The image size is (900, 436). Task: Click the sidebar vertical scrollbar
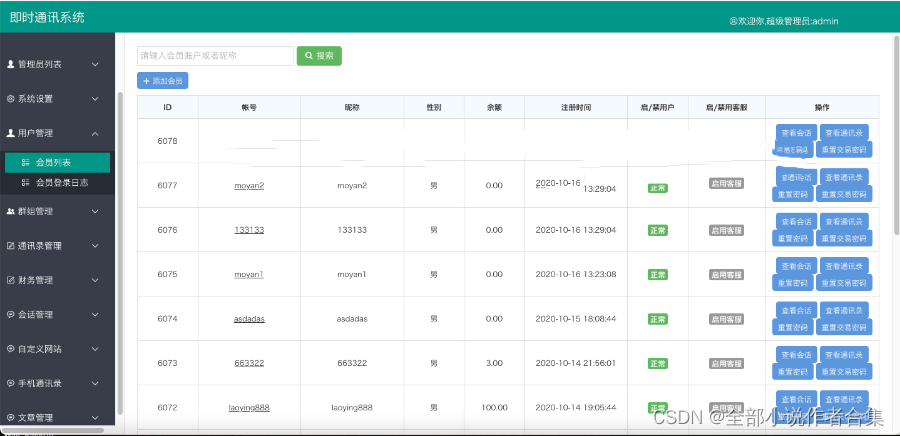click(x=119, y=252)
